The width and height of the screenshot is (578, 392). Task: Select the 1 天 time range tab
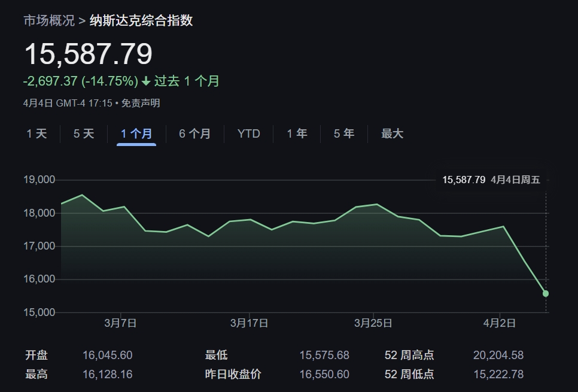pyautogui.click(x=36, y=133)
